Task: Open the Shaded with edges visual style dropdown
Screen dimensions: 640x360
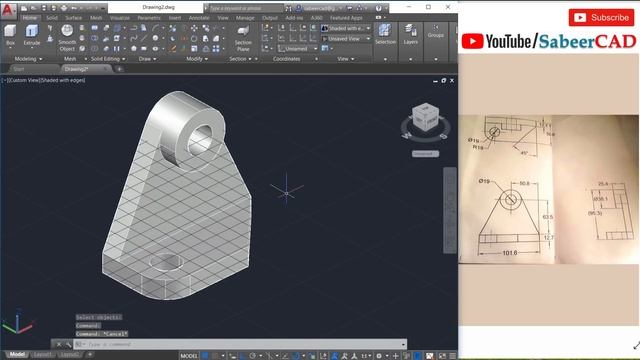Action: click(x=346, y=28)
